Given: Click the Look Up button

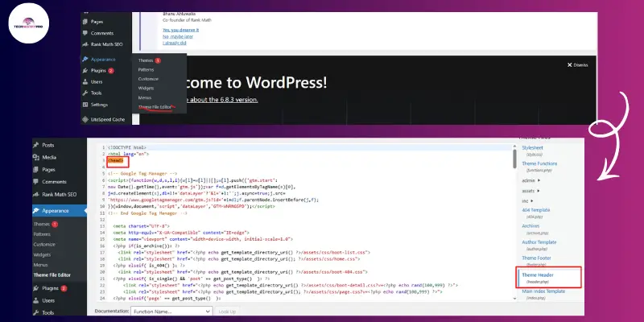Looking at the screenshot, I should (x=227, y=312).
